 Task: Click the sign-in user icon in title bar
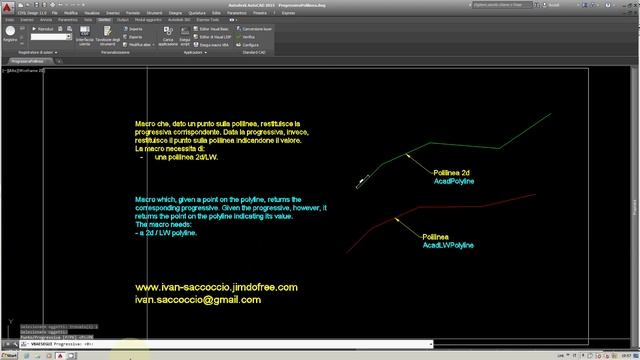coord(544,5)
